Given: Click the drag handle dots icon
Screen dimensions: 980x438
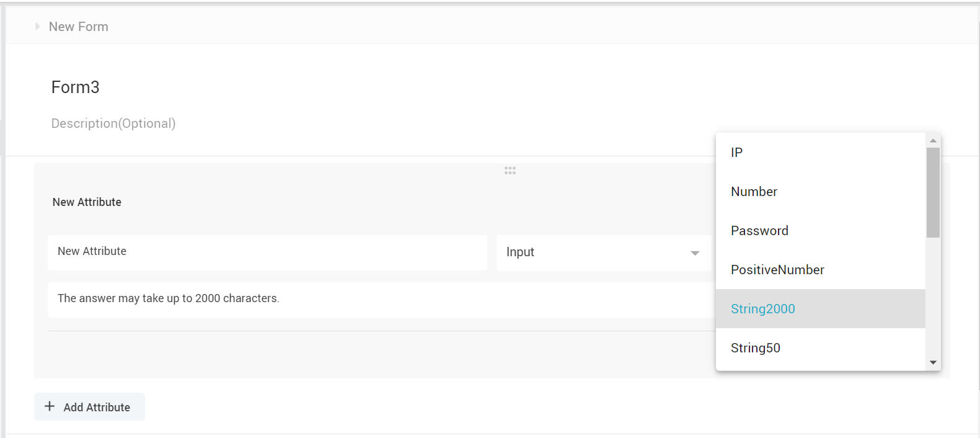Looking at the screenshot, I should pos(510,171).
